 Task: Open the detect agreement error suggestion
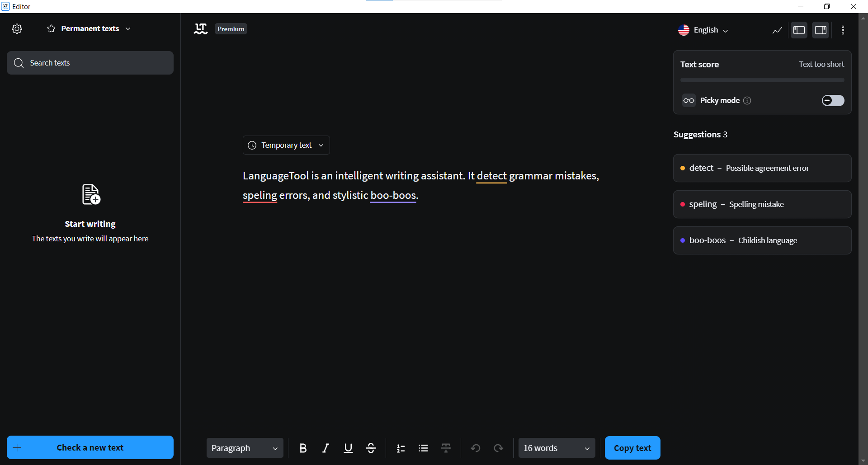(x=762, y=168)
